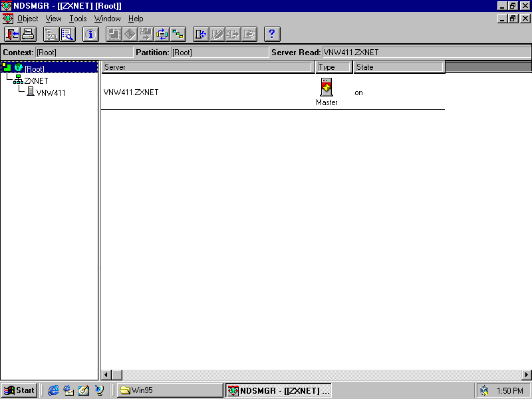Click the Server column header
The width and height of the screenshot is (532, 399).
click(207, 67)
